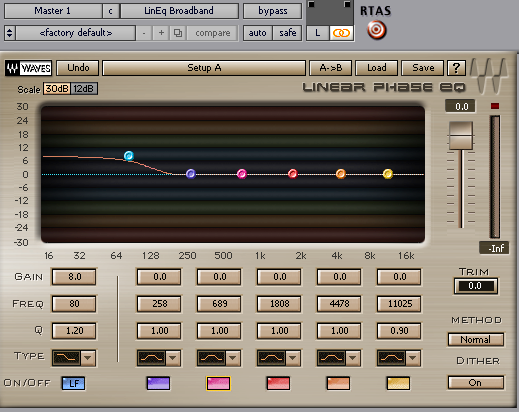The image size is (519, 412).
Task: Toggle the LF band on/off button
Action: pyautogui.click(x=73, y=383)
